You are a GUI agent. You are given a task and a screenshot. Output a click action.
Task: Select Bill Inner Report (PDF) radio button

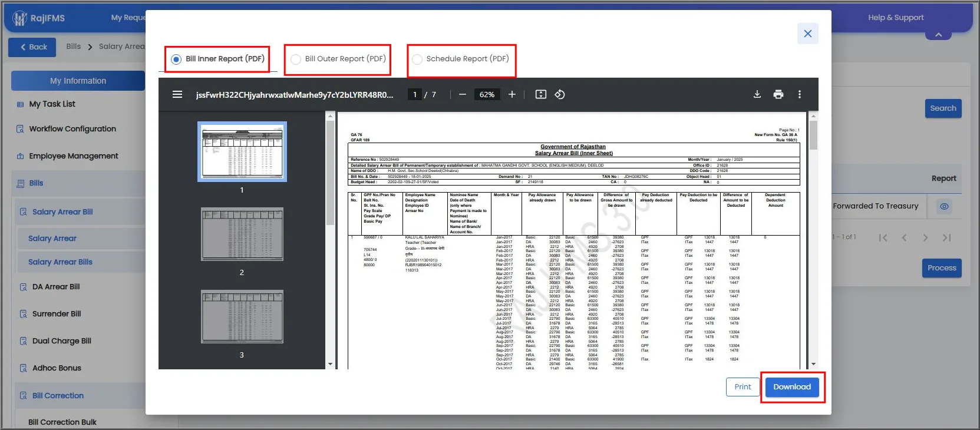(x=176, y=59)
